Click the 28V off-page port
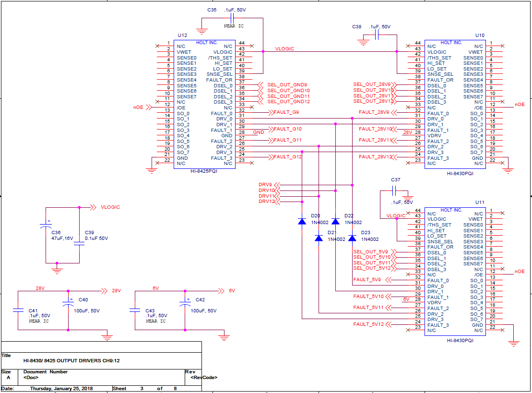Screen dimensions: 532x393 [x=111, y=291]
